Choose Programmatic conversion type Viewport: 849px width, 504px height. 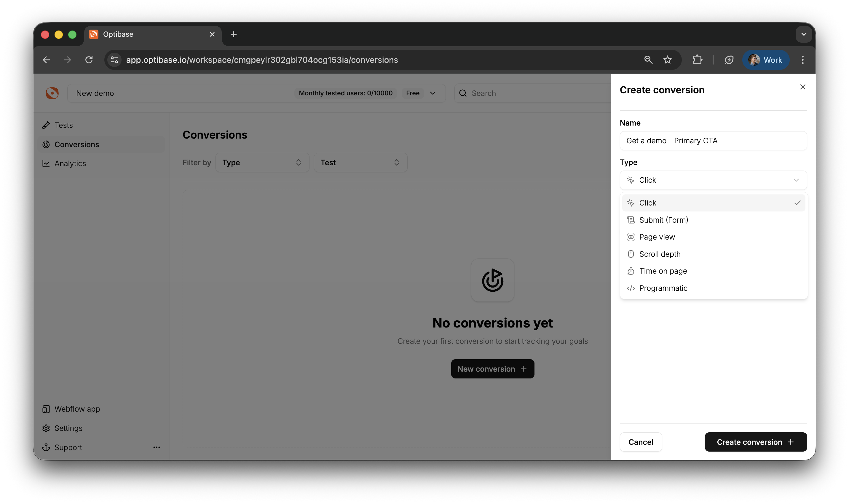[663, 288]
